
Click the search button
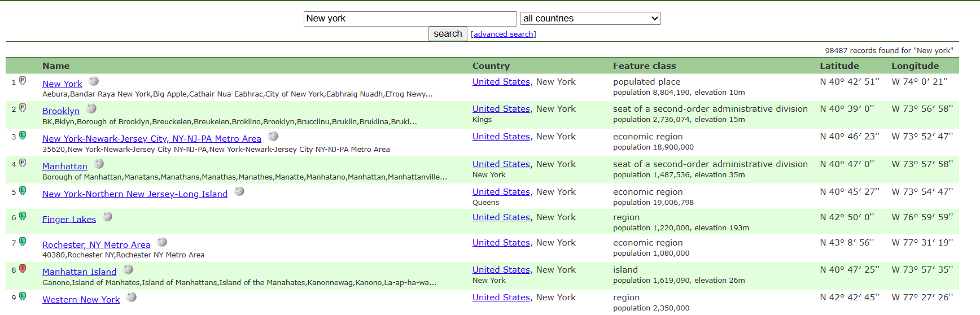click(448, 34)
